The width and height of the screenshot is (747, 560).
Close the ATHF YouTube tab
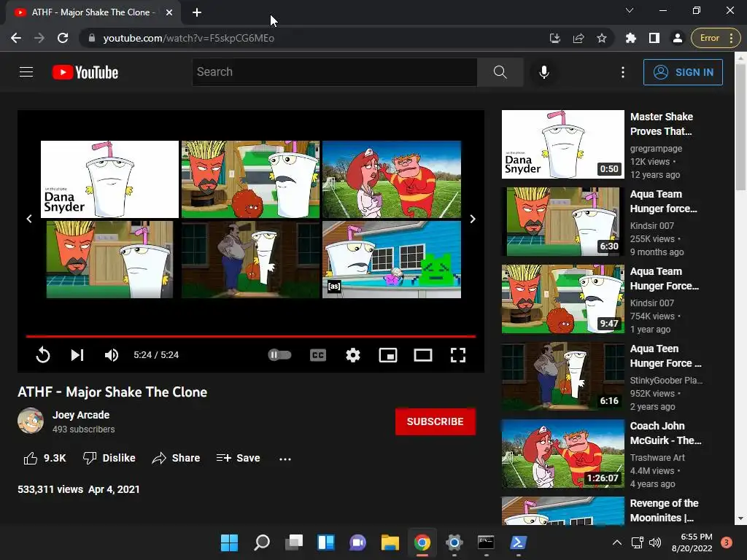point(169,12)
